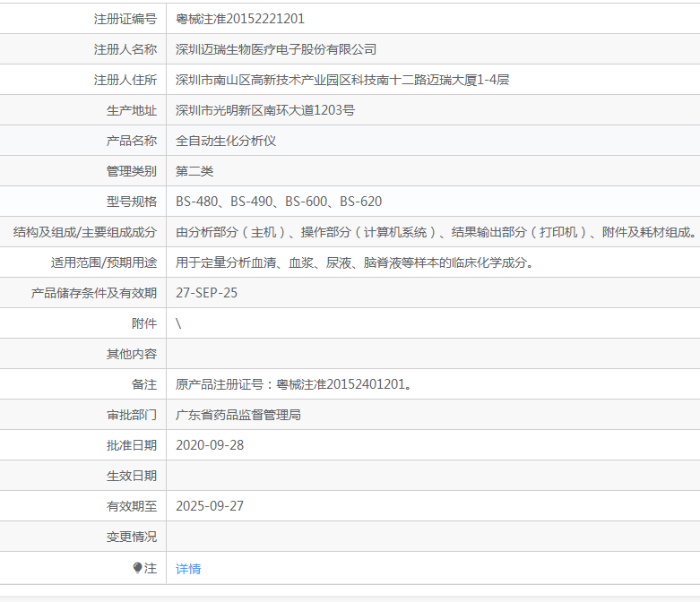Open the 详情 link
The height and width of the screenshot is (602, 700).
[x=188, y=569]
